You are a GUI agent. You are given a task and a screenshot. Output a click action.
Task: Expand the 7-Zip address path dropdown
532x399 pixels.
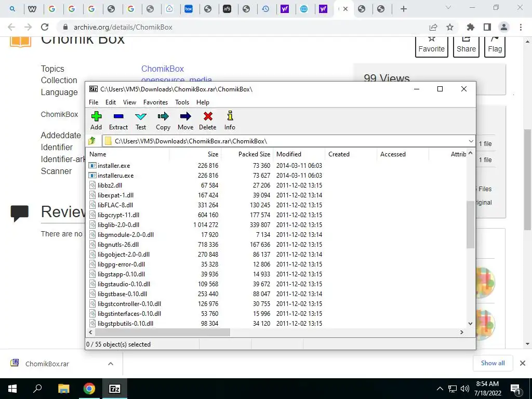tap(471, 141)
